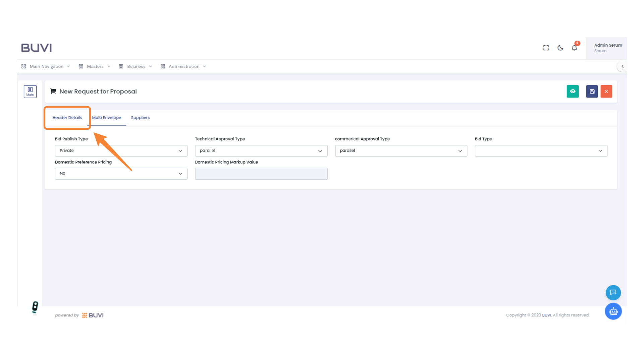Open notifications via the bell icon
This screenshot has width=644, height=362.
click(574, 48)
